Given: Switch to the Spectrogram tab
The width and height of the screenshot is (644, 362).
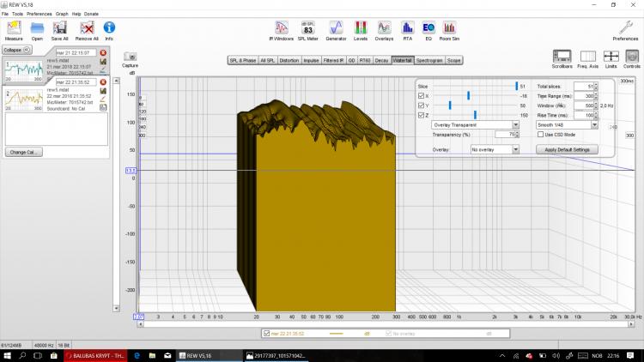Looking at the screenshot, I should pos(429,61).
